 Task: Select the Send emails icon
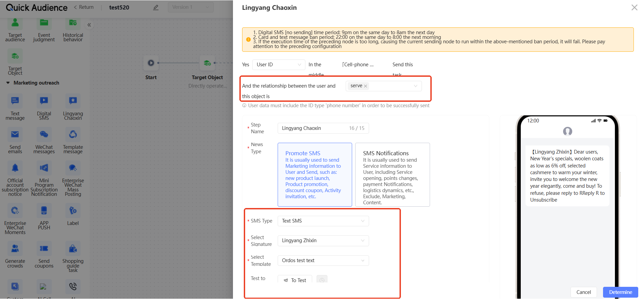[x=15, y=134]
